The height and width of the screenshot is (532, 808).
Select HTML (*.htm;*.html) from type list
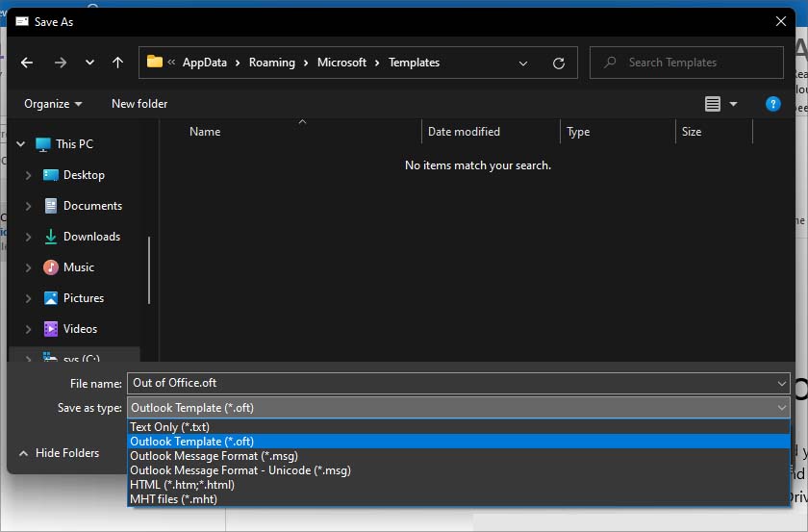point(182,485)
